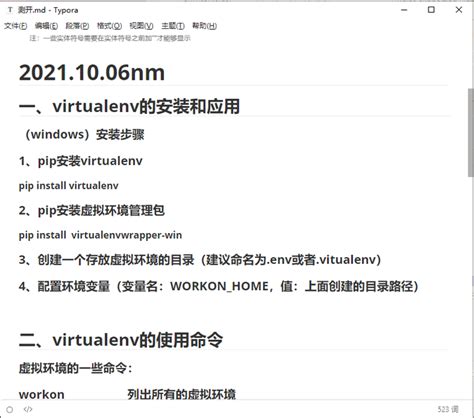The image size is (474, 418).
Task: Maximize the Typora window
Action: (431, 10)
